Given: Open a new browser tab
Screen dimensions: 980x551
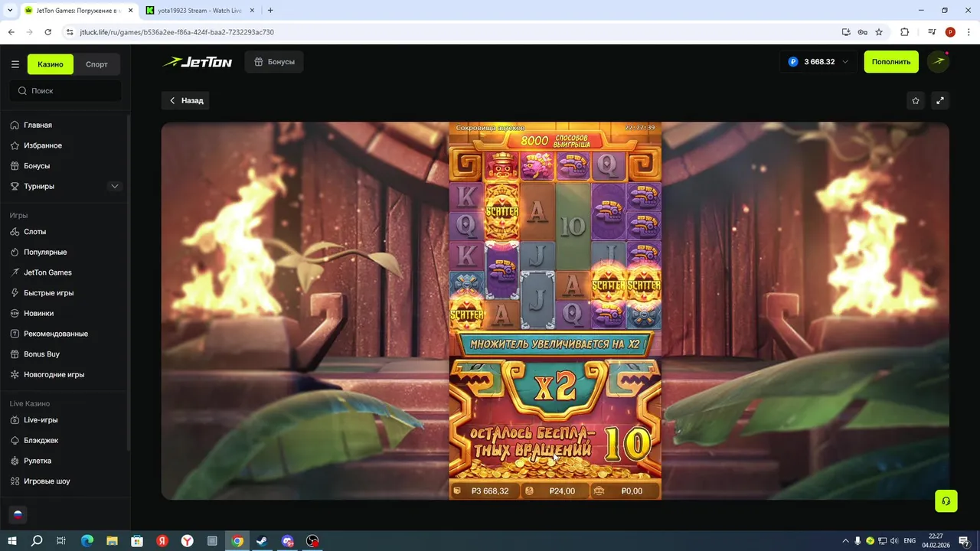Looking at the screenshot, I should coord(270,11).
